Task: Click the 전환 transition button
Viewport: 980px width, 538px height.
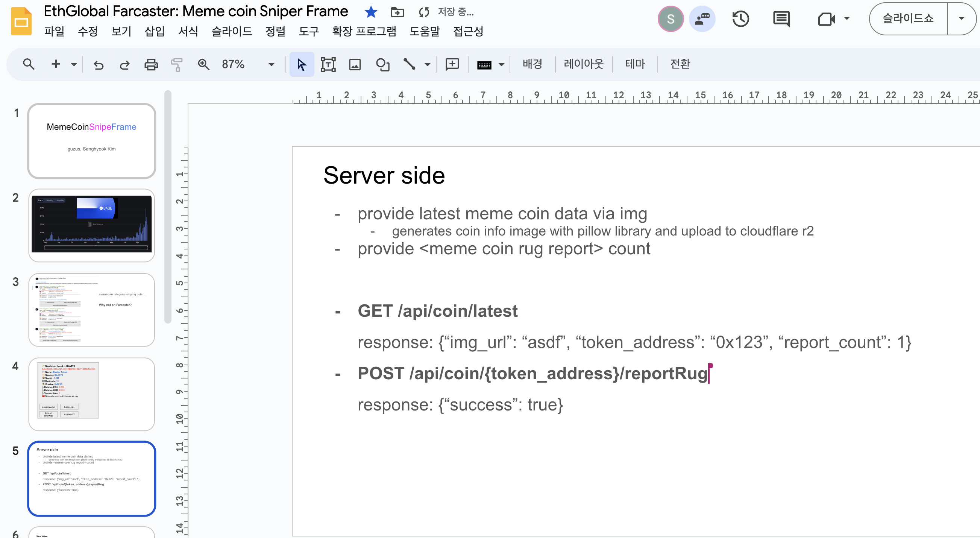Action: click(680, 64)
